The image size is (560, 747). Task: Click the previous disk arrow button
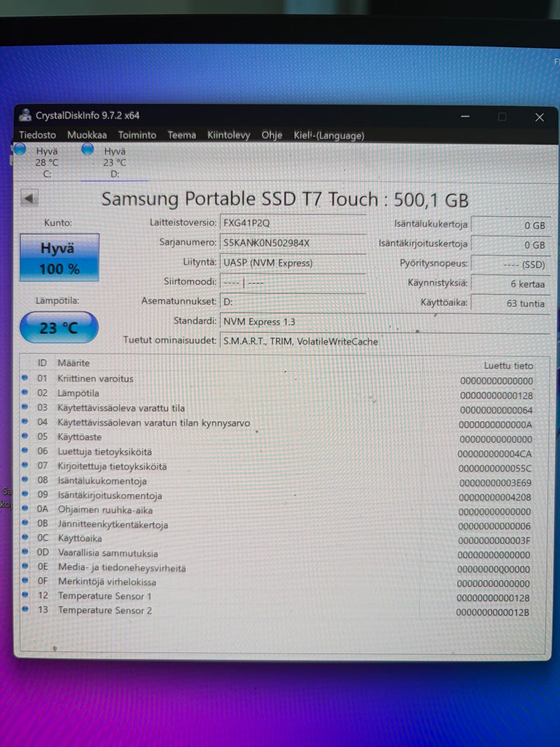(x=29, y=198)
